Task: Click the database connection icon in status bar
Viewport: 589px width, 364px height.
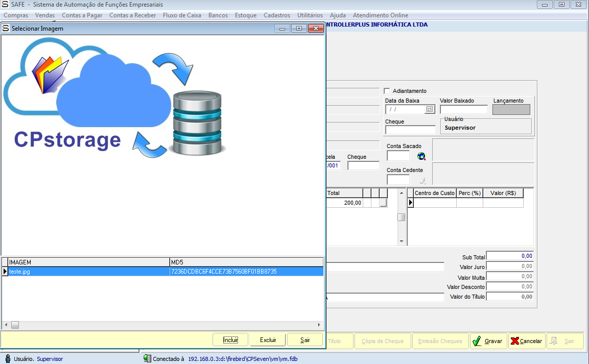Action: point(147,358)
